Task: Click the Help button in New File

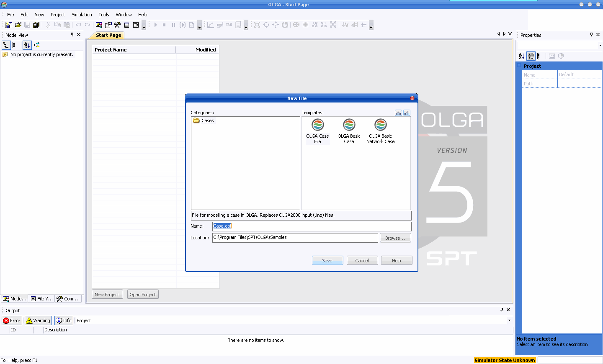Action: coord(397,261)
